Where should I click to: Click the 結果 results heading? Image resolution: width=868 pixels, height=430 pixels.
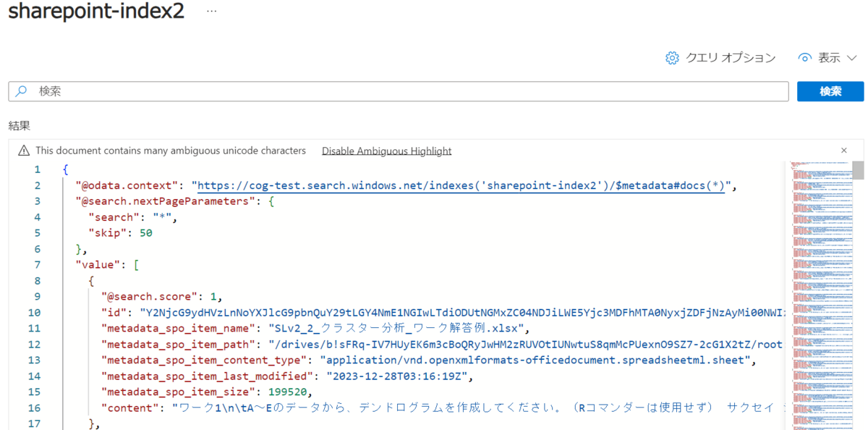20,125
